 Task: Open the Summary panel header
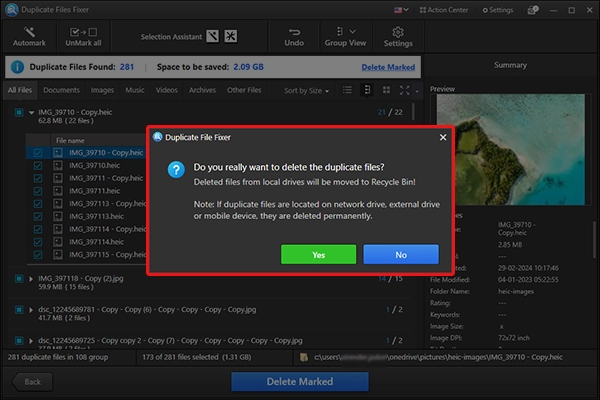point(510,65)
